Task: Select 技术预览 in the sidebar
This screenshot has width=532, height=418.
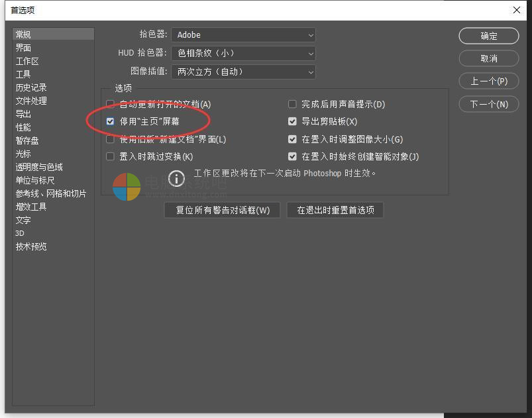Action: [x=31, y=246]
